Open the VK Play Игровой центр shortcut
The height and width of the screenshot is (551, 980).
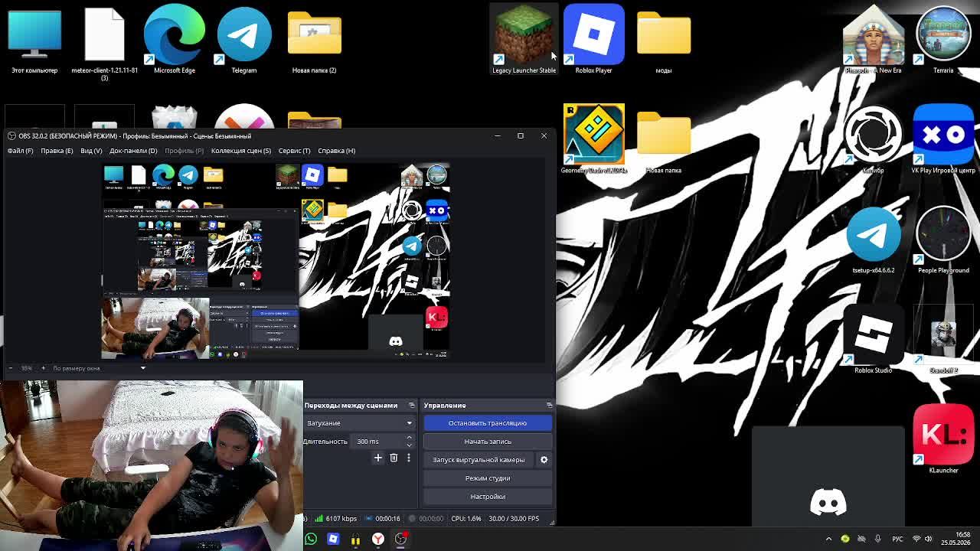tap(943, 139)
